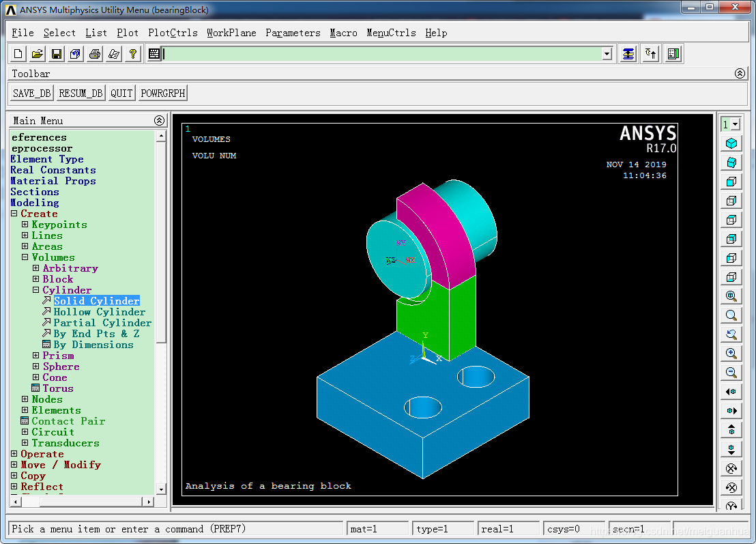
Task: Collapse the Volumes tree node
Action: (25, 257)
